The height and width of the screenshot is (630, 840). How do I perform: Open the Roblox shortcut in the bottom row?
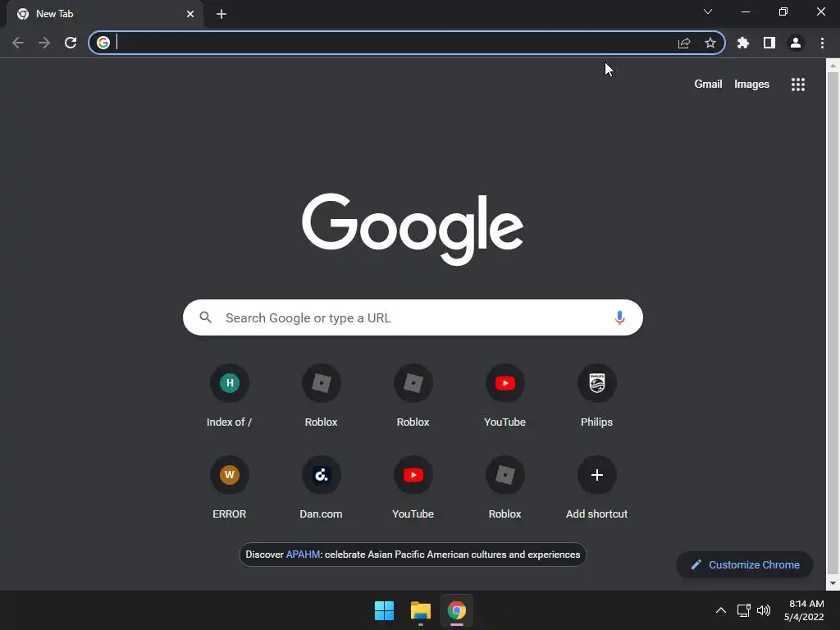coord(504,488)
